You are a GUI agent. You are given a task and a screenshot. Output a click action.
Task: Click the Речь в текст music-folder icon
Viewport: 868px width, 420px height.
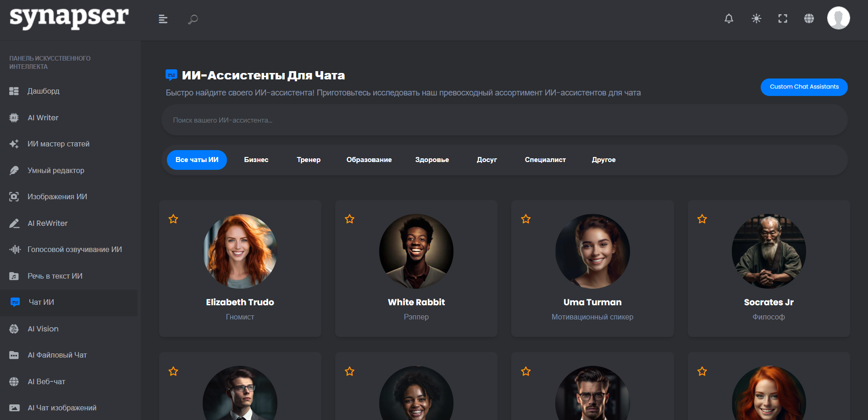pos(14,276)
